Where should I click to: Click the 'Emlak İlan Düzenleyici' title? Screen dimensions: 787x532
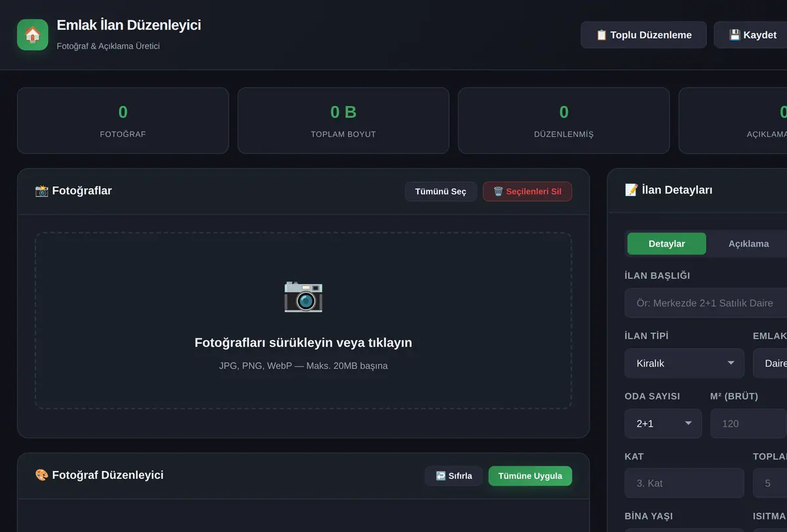(x=129, y=26)
